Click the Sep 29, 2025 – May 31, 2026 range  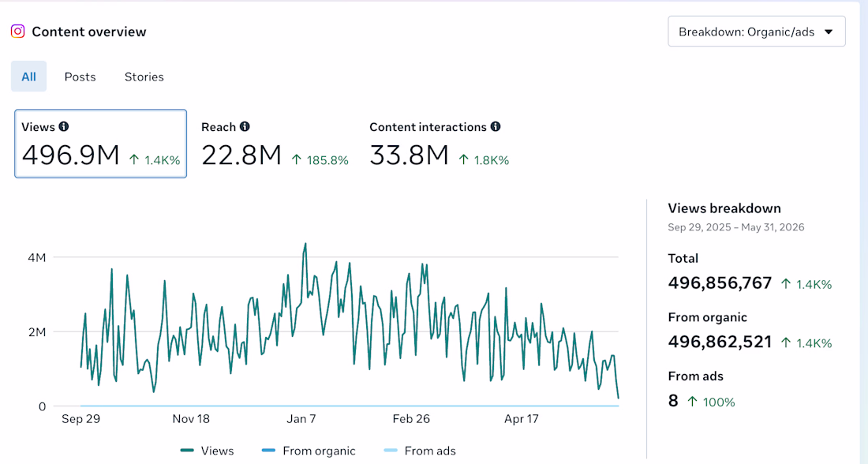[735, 227]
